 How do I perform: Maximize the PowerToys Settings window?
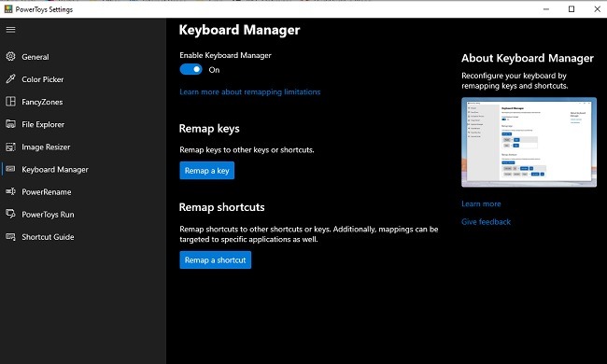tap(572, 9)
